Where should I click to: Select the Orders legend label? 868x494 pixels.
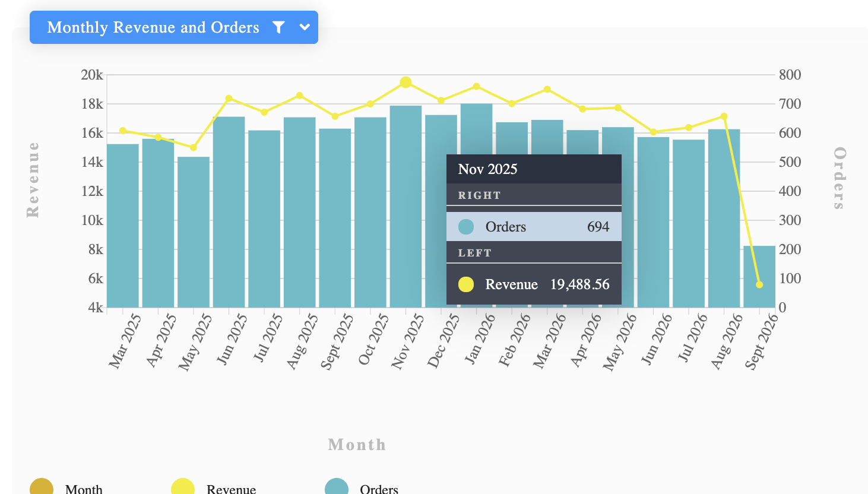point(379,489)
